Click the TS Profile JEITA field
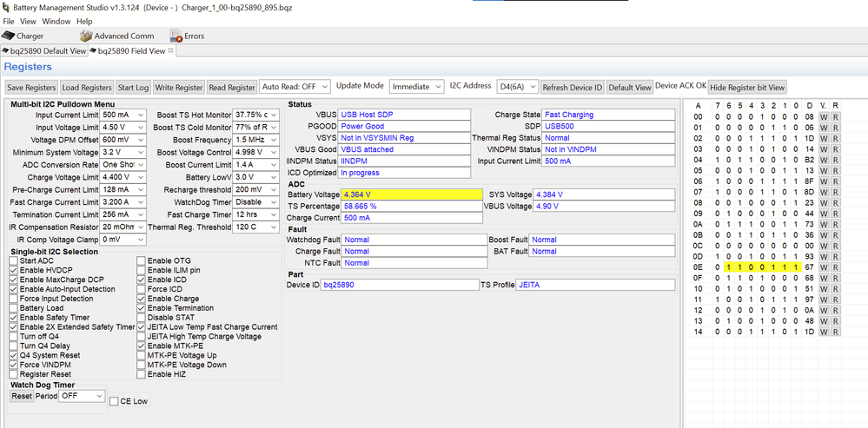The height and width of the screenshot is (428, 868). 595,285
